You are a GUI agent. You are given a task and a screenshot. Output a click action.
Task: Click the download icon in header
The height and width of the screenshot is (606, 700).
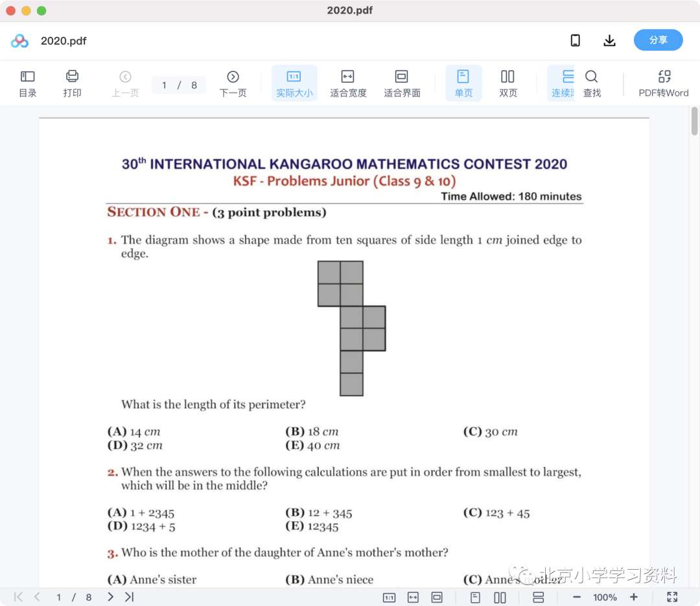(609, 41)
